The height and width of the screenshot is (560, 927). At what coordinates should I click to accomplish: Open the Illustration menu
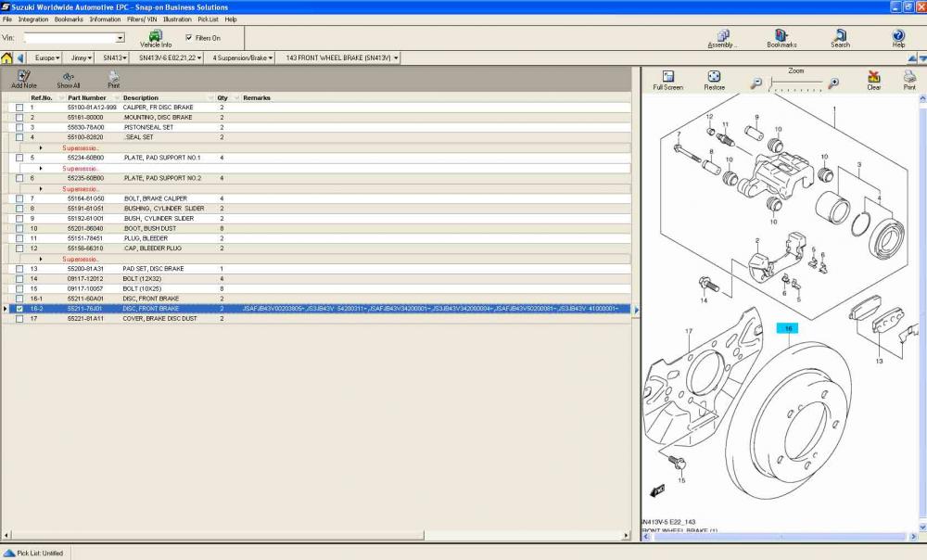[x=177, y=19]
